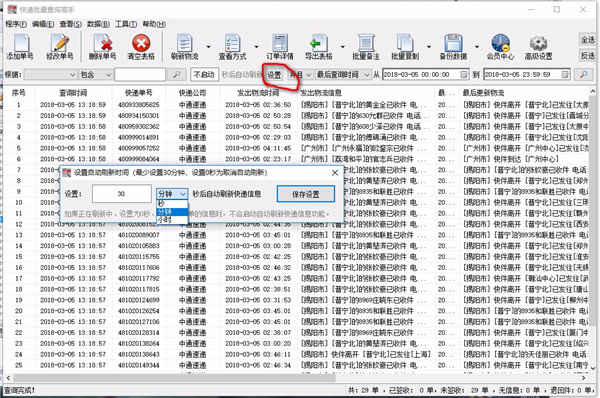Click the 快递公司 column header

[x=192, y=93]
